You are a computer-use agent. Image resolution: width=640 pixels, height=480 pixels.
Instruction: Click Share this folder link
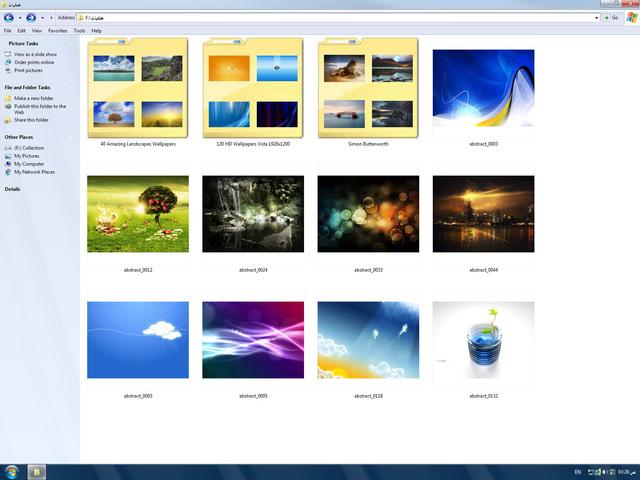click(31, 120)
